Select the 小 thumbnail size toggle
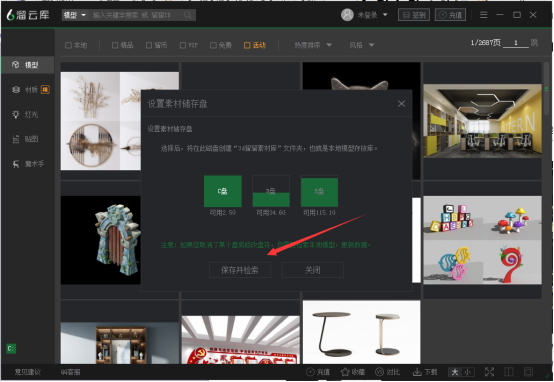Image resolution: width=554 pixels, height=382 pixels. [467, 372]
